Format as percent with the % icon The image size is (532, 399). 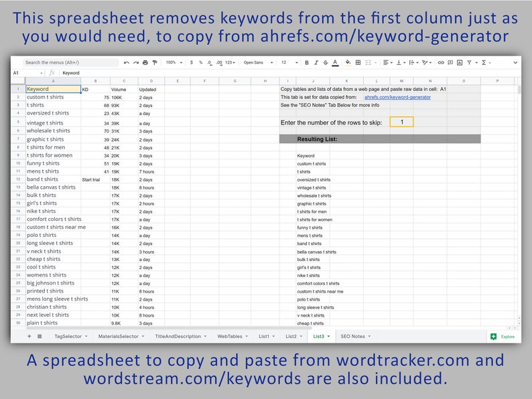[201, 63]
